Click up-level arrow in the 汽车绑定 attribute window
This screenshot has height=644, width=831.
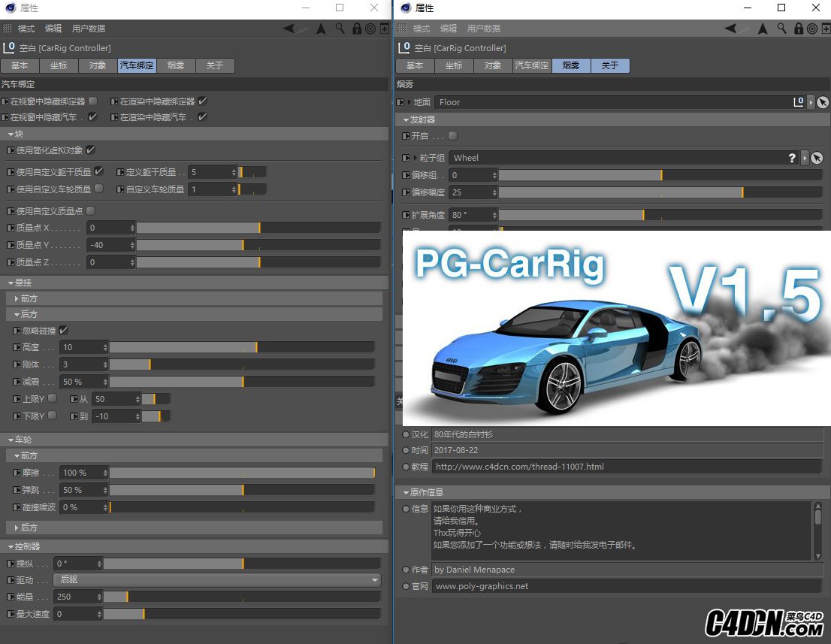point(321,28)
